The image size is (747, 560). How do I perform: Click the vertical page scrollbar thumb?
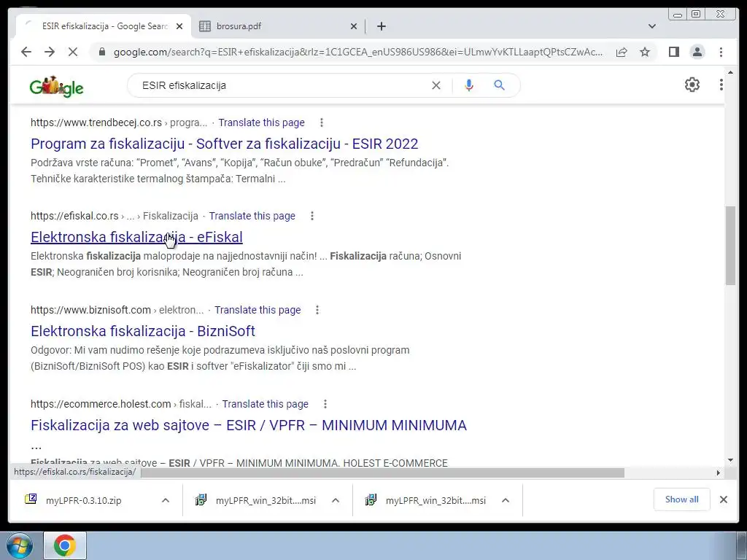tap(731, 246)
